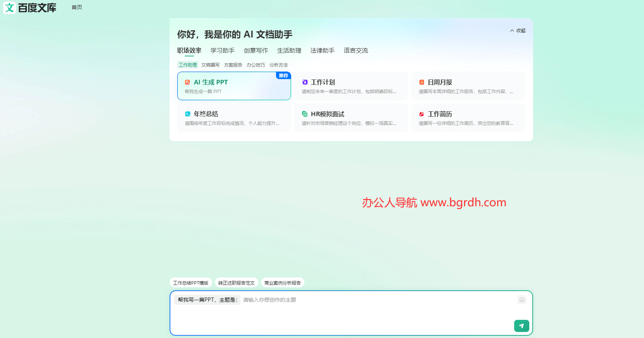Click the green send arrow button

point(521,326)
